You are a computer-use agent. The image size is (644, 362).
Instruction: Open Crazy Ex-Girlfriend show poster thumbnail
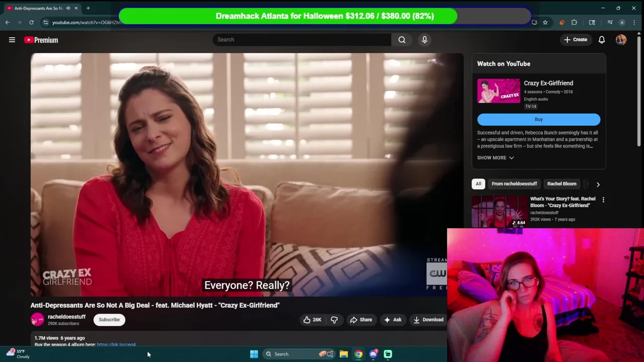coord(499,90)
